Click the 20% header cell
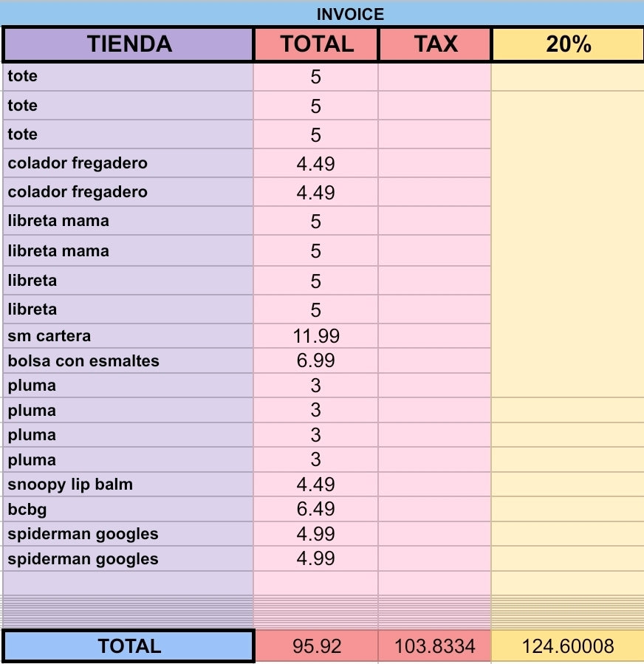Image resolution: width=644 pixels, height=664 pixels. pos(568,44)
